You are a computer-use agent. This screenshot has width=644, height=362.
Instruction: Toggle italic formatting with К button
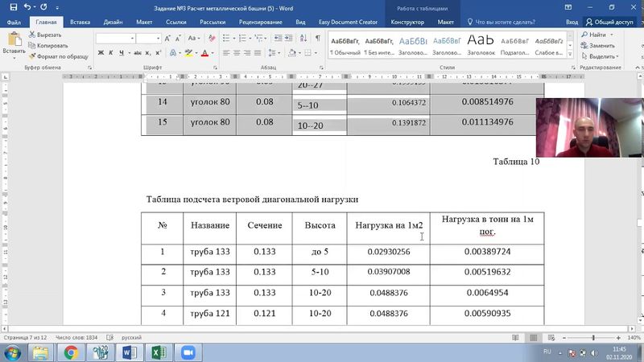pos(112,53)
